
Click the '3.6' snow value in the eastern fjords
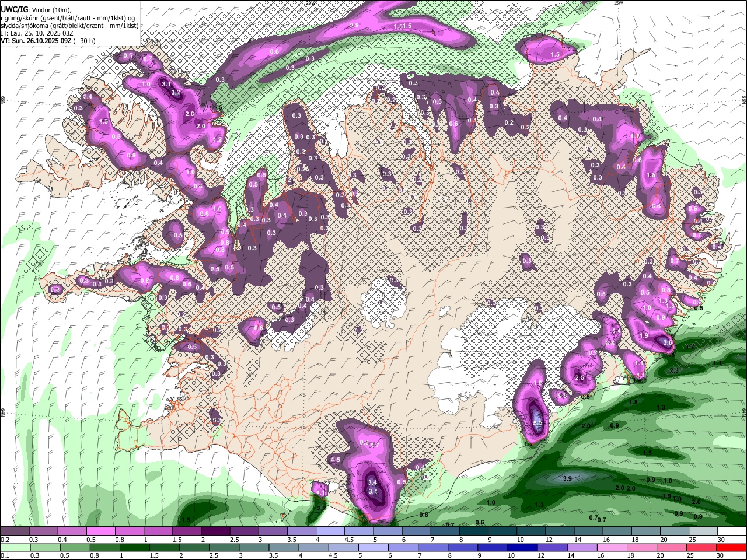[x=669, y=342]
